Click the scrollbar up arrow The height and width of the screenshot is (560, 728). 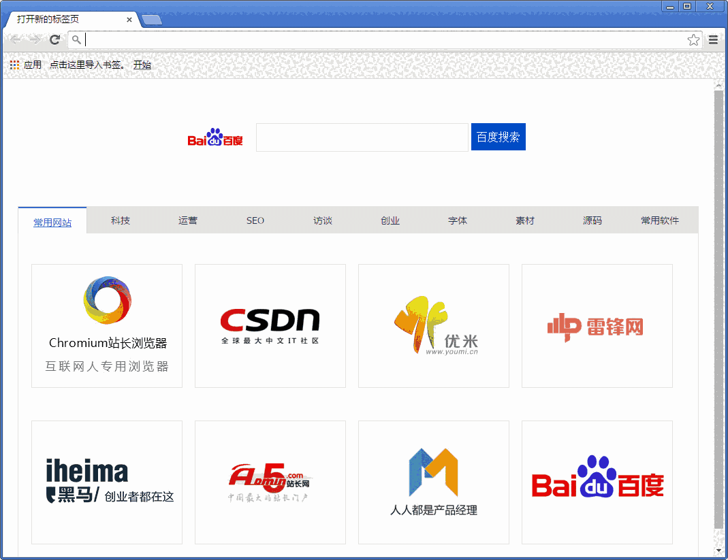tap(718, 85)
